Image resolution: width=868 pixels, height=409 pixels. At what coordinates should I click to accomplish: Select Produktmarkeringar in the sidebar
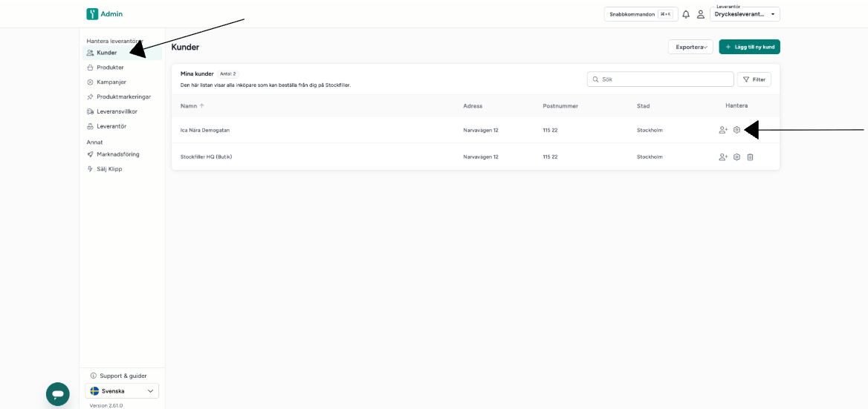coord(122,96)
